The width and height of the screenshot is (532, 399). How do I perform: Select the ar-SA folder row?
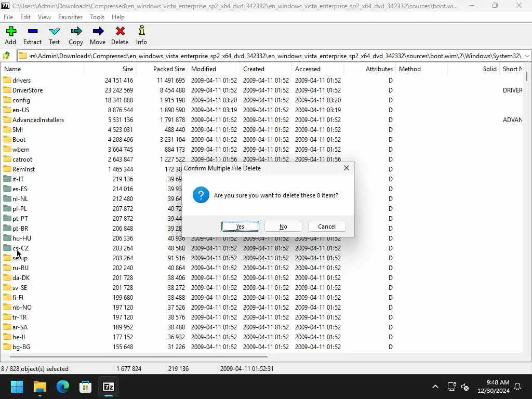(261, 327)
